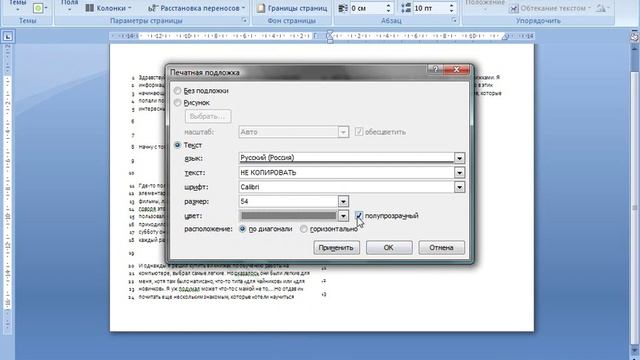The width and height of the screenshot is (640, 360).
Task: Click the Применить apply button
Action: coord(336,247)
